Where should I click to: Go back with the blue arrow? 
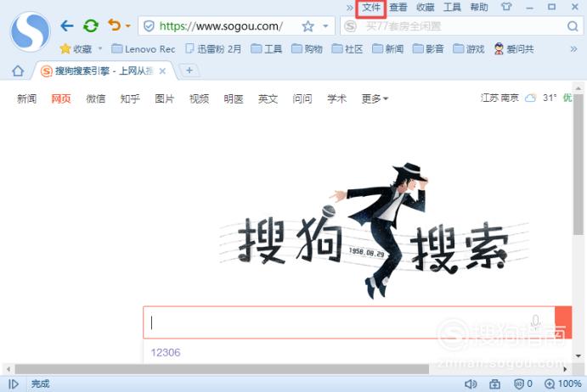67,25
